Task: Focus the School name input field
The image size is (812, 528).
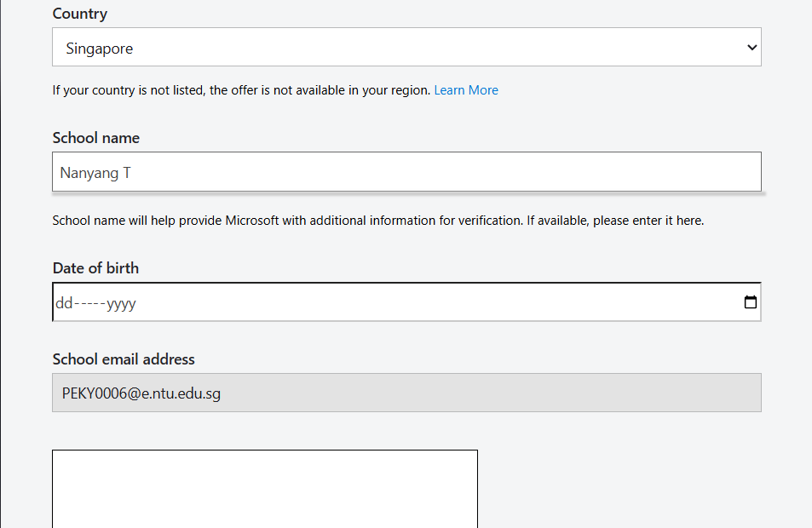Action: coord(406,172)
